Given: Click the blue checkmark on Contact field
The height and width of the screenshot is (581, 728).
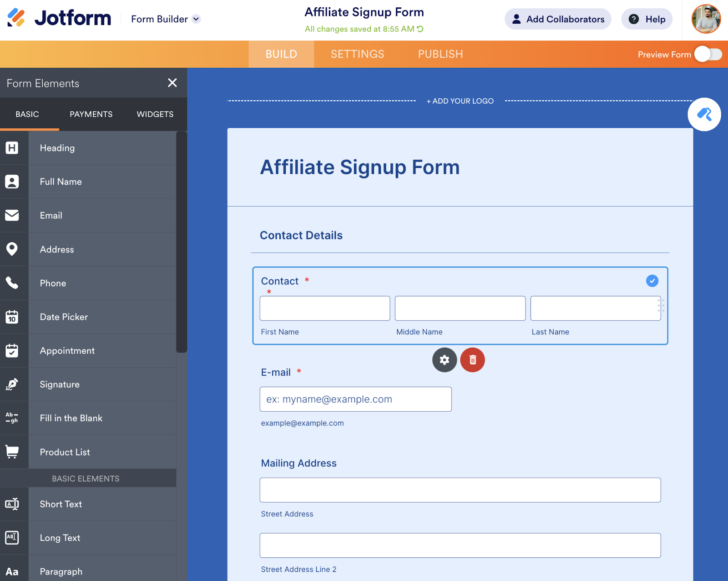Looking at the screenshot, I should (x=652, y=281).
